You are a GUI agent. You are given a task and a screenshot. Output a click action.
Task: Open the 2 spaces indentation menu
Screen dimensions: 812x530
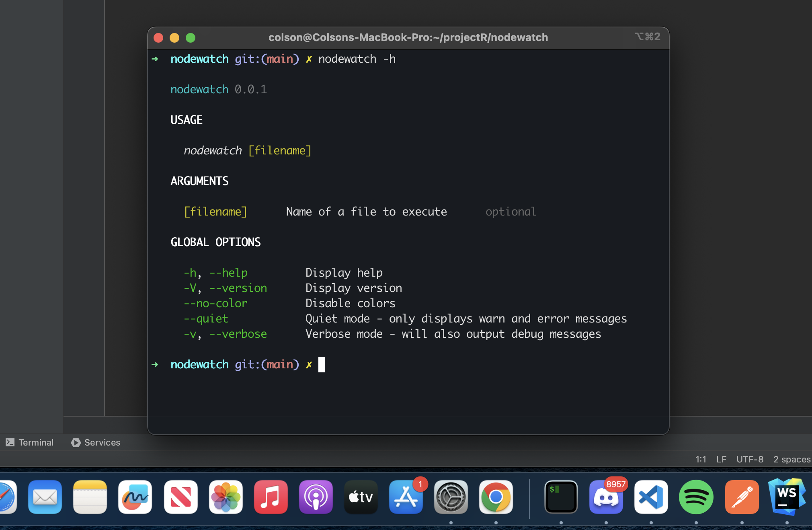(x=791, y=459)
